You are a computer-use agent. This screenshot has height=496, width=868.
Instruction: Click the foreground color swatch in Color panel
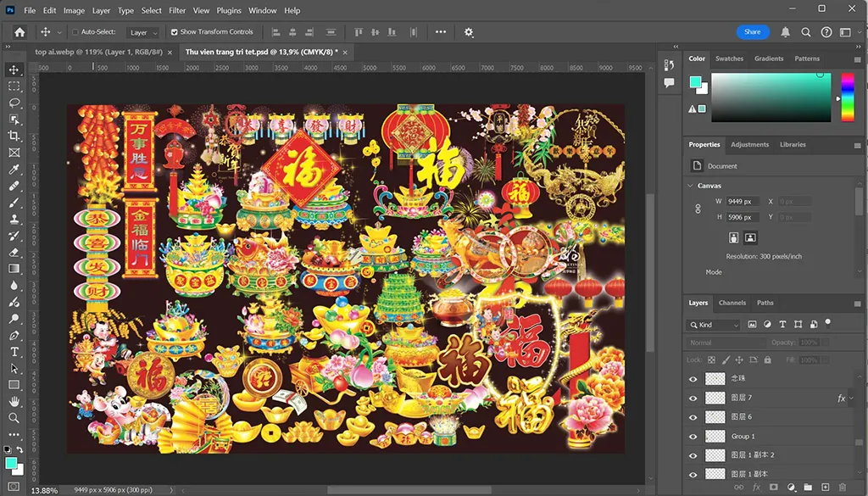click(x=695, y=82)
